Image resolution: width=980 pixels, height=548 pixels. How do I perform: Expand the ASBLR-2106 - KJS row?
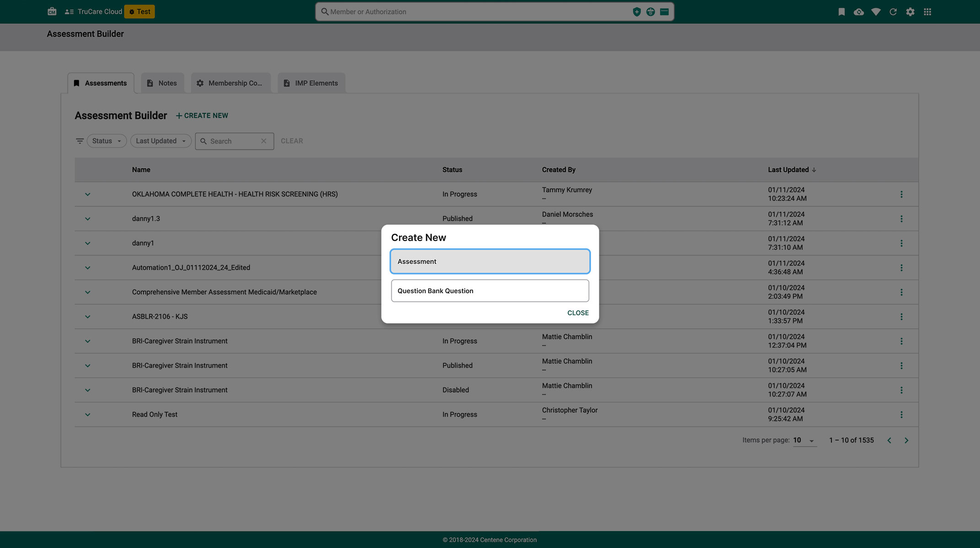88,317
